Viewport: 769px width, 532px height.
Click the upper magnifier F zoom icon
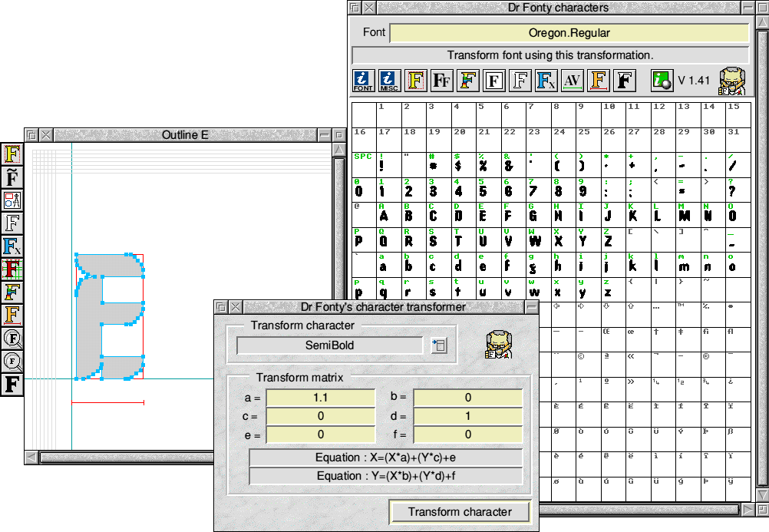click(x=12, y=338)
